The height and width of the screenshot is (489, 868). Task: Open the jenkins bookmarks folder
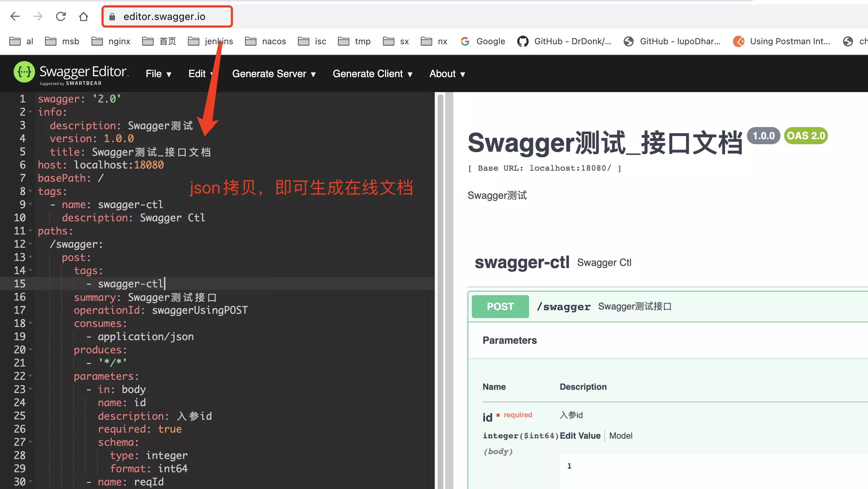click(x=210, y=41)
